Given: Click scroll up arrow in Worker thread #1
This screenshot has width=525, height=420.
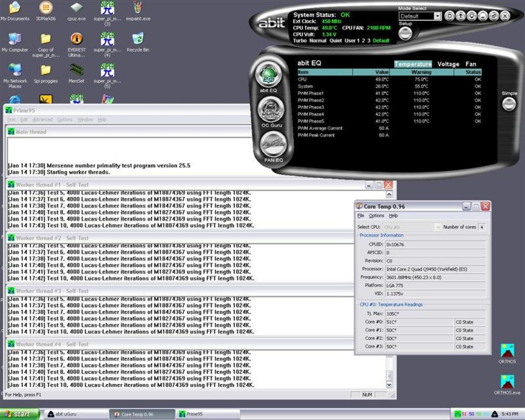Looking at the screenshot, I should [x=389, y=194].
